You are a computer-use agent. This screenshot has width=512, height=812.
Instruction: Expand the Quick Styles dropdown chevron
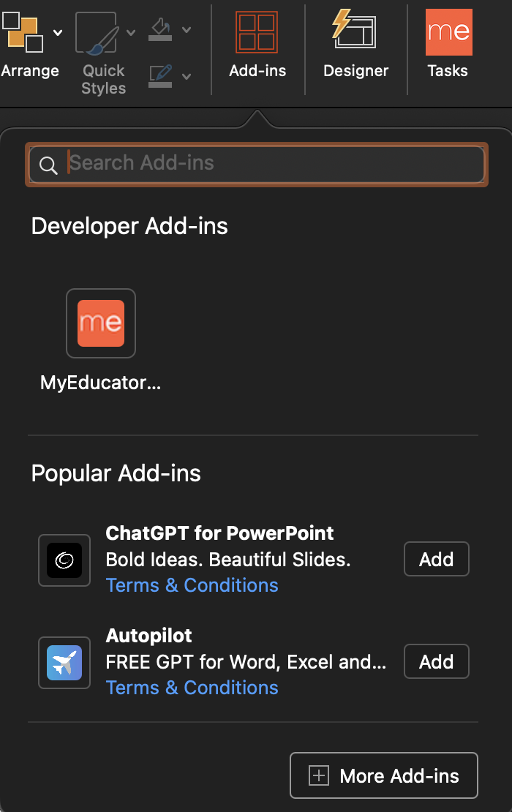click(131, 33)
